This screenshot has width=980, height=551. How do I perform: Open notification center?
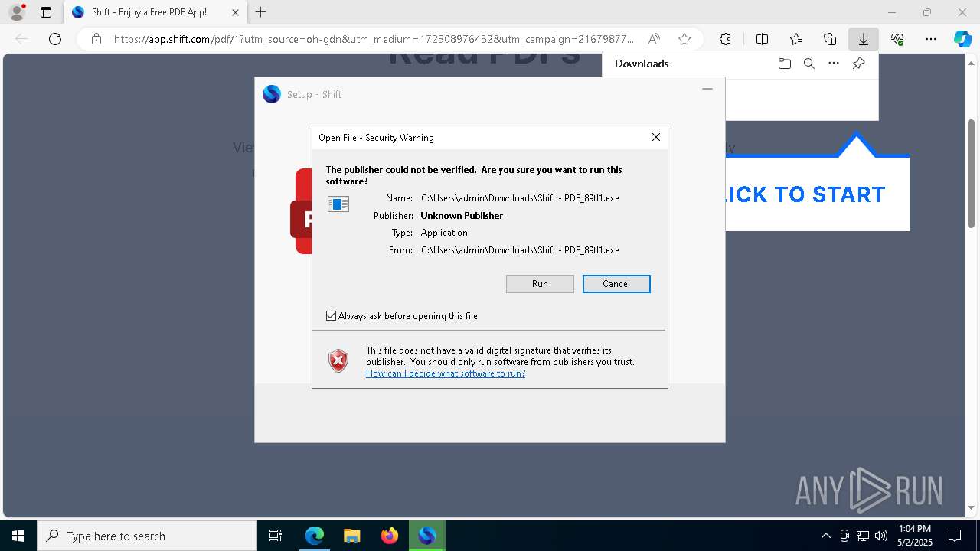click(x=955, y=536)
